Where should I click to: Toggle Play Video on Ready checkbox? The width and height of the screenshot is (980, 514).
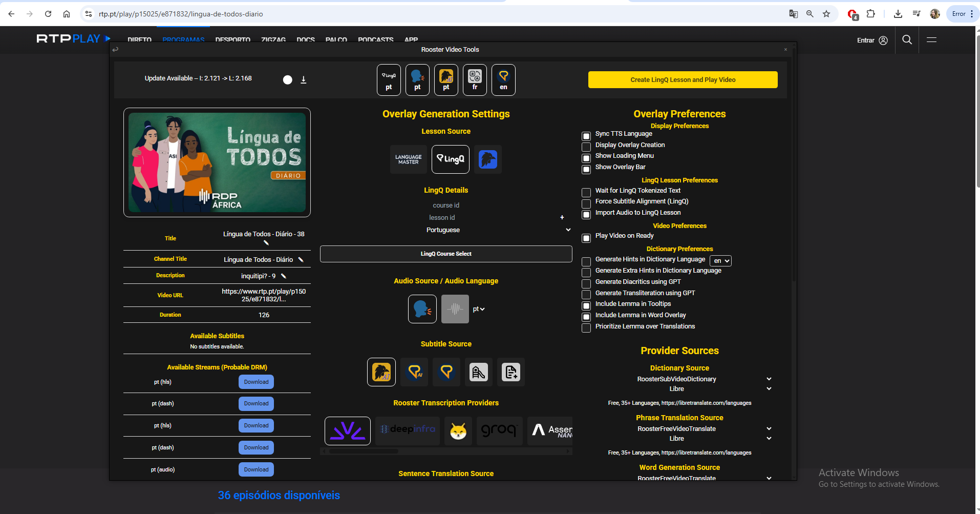coord(586,238)
